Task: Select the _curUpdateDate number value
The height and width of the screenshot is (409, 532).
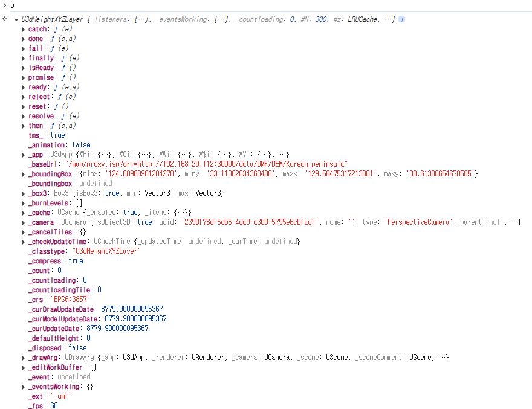Action: pos(117,328)
